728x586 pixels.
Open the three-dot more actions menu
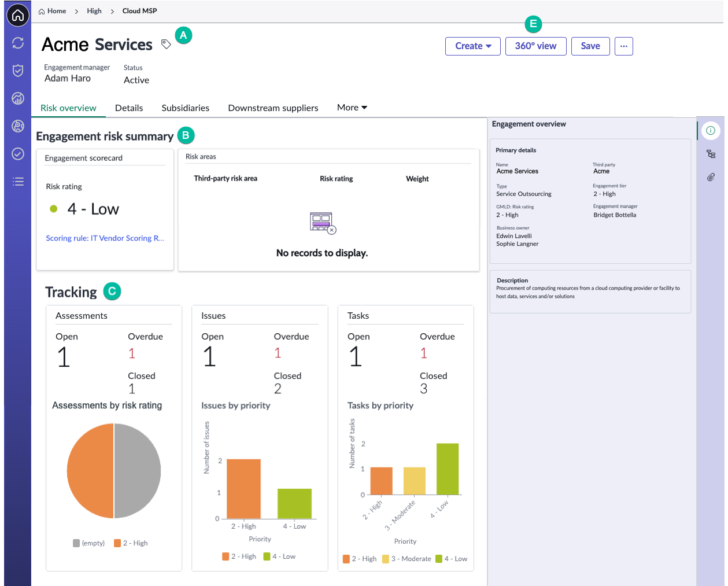click(x=624, y=46)
